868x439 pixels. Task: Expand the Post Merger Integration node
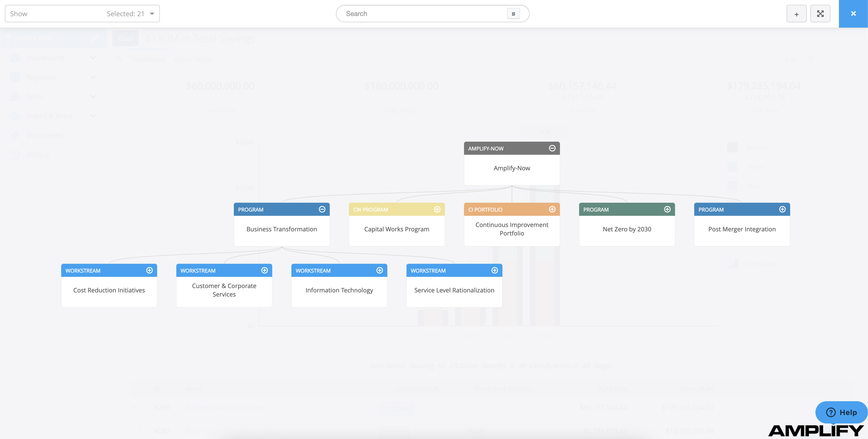click(783, 209)
